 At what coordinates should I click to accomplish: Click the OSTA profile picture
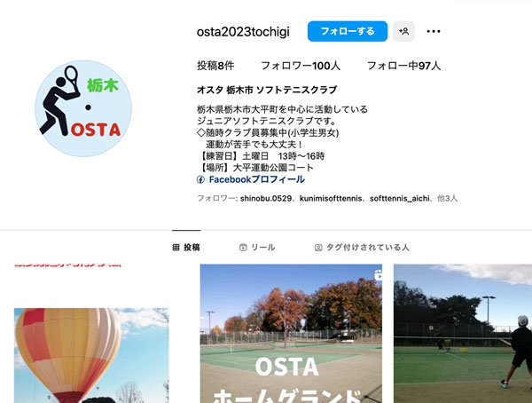[83, 108]
